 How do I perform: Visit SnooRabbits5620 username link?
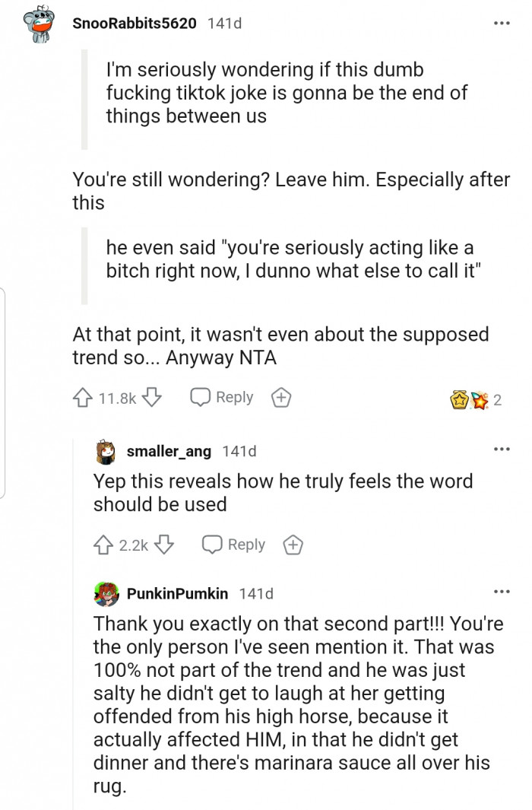click(135, 24)
